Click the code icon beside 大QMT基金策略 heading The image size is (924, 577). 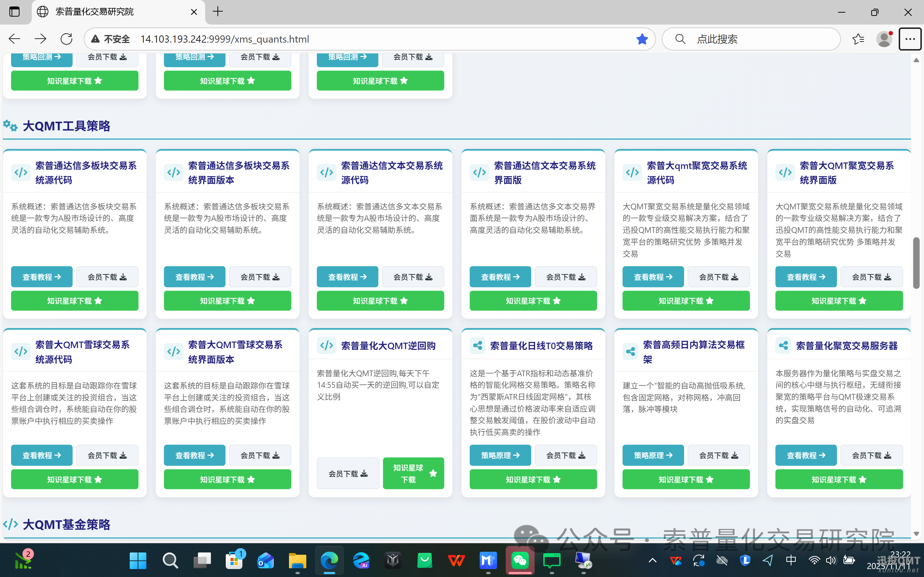10,524
